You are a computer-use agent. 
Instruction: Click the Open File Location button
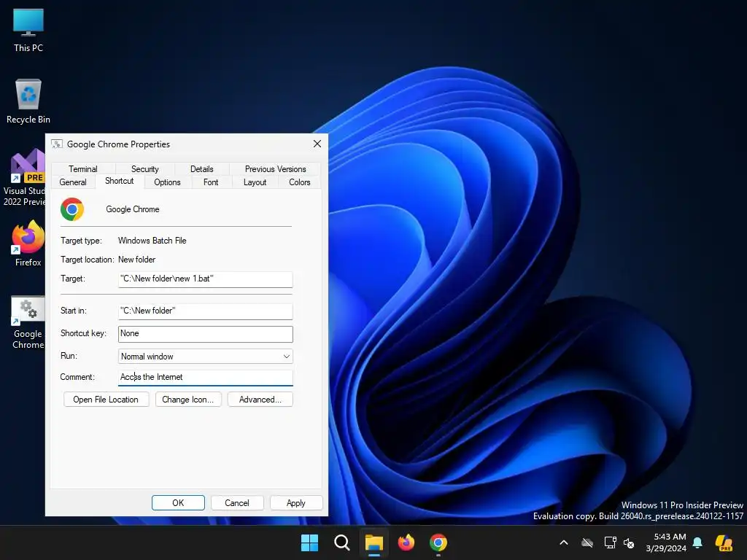(107, 400)
